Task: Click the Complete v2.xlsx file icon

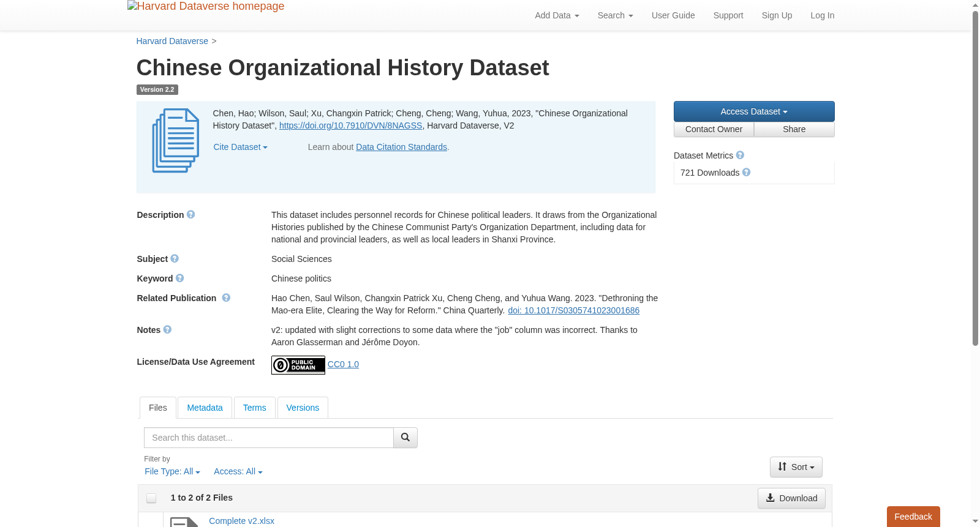Action: pyautogui.click(x=184, y=522)
